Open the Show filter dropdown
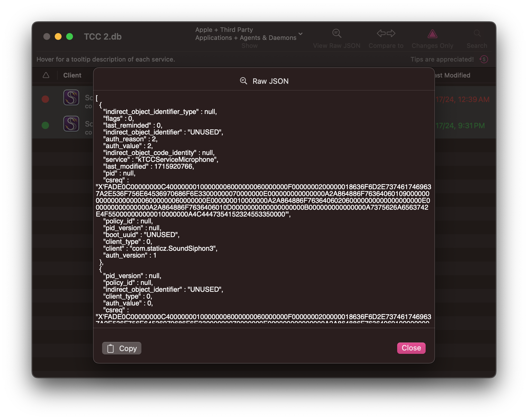This screenshot has width=528, height=420. point(249,34)
